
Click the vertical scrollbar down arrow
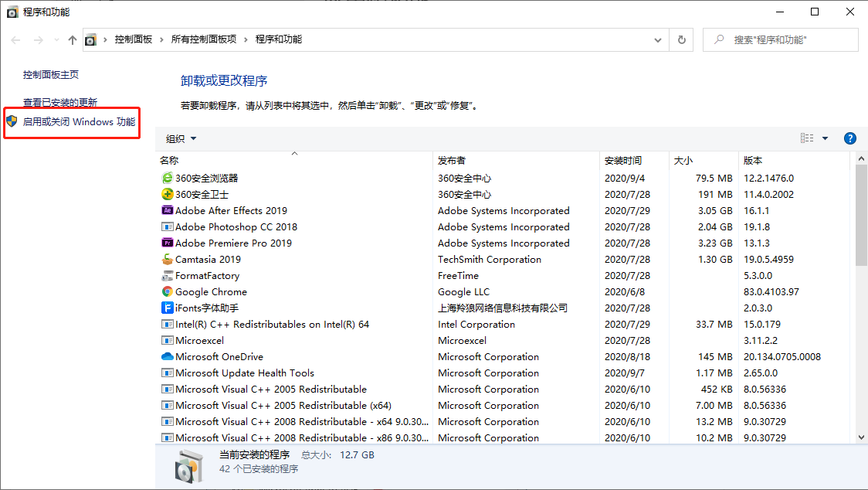(862, 437)
